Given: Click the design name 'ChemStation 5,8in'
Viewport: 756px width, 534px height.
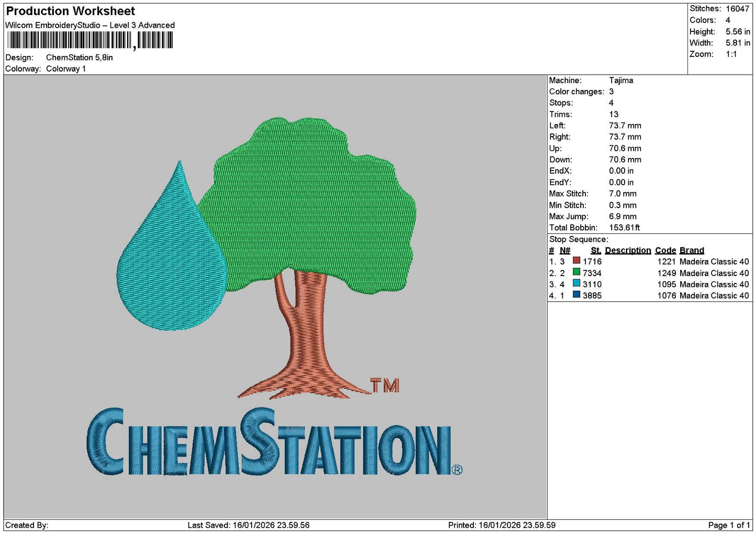Looking at the screenshot, I should pyautogui.click(x=80, y=58).
